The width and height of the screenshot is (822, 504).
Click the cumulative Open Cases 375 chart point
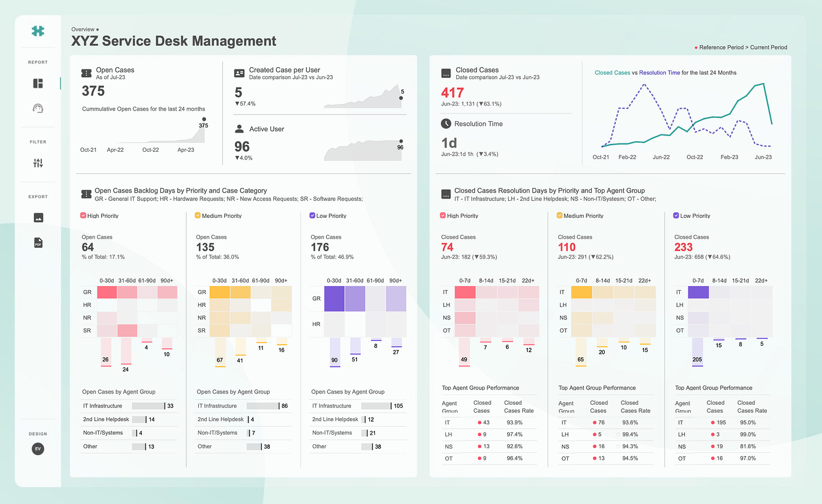(204, 119)
